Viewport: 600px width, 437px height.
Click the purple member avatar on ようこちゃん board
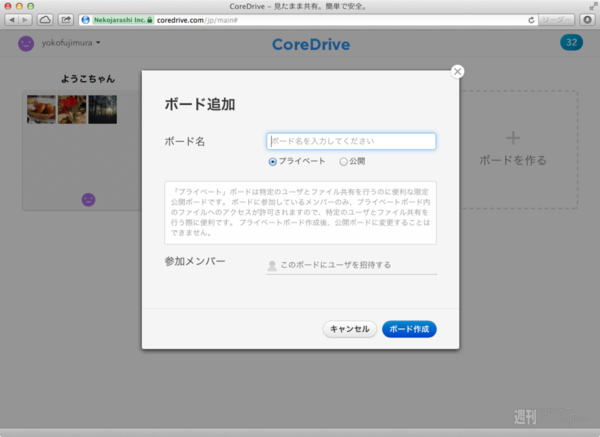tap(88, 200)
